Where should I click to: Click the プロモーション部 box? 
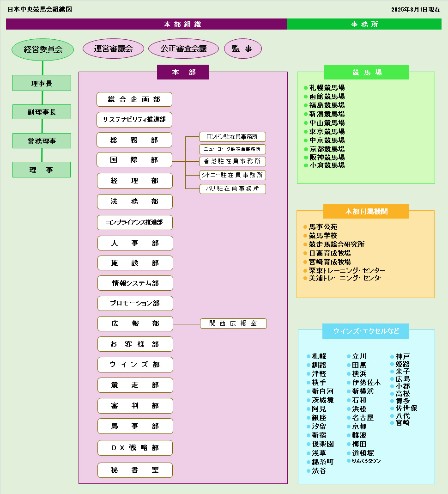(x=135, y=304)
